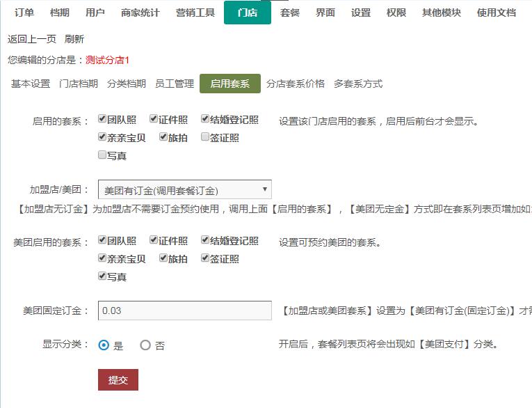Uncheck 旅拍 under 美团启用的套系
This screenshot has width=532, height=408.
(x=163, y=258)
